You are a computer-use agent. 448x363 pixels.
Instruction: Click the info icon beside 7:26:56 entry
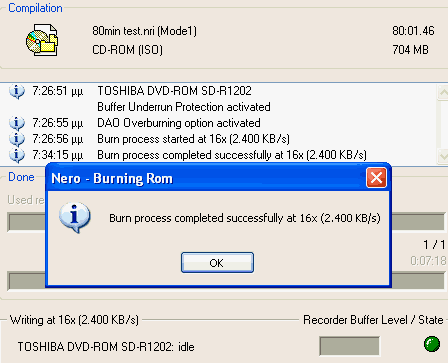coord(17,139)
